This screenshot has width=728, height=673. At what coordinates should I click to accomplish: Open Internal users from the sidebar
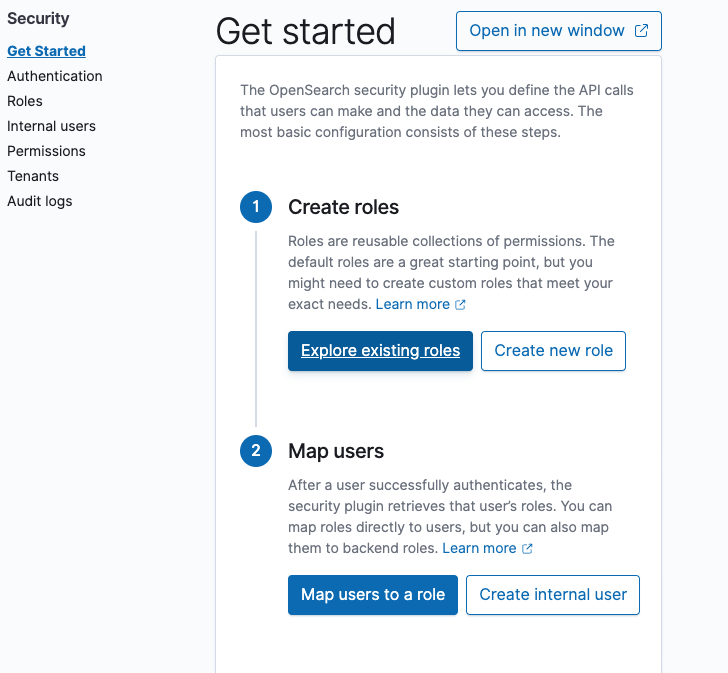pos(51,126)
